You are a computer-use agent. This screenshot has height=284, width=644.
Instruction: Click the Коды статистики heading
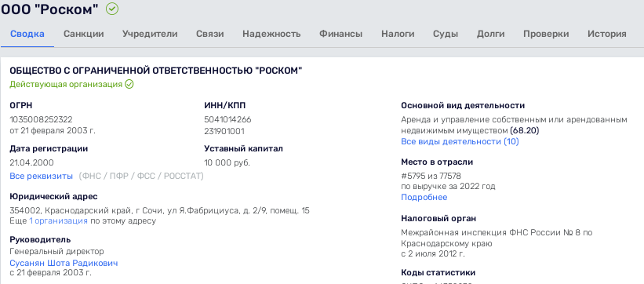tap(438, 272)
